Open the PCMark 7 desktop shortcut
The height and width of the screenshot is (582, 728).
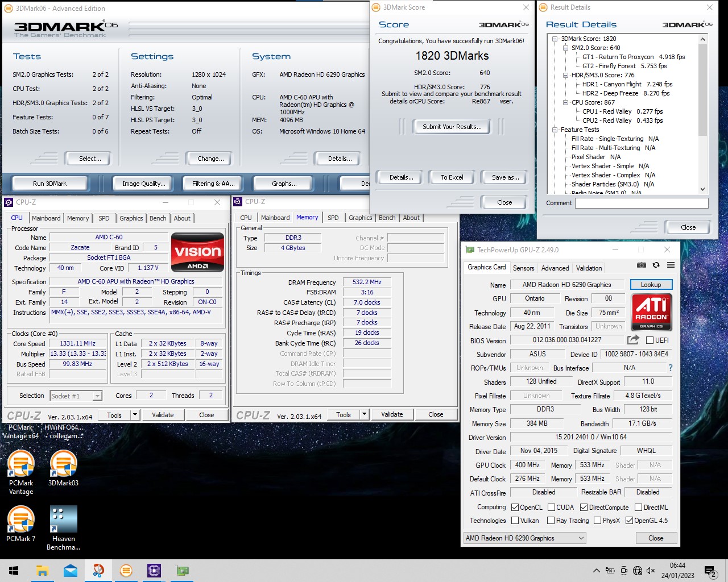[x=21, y=523]
